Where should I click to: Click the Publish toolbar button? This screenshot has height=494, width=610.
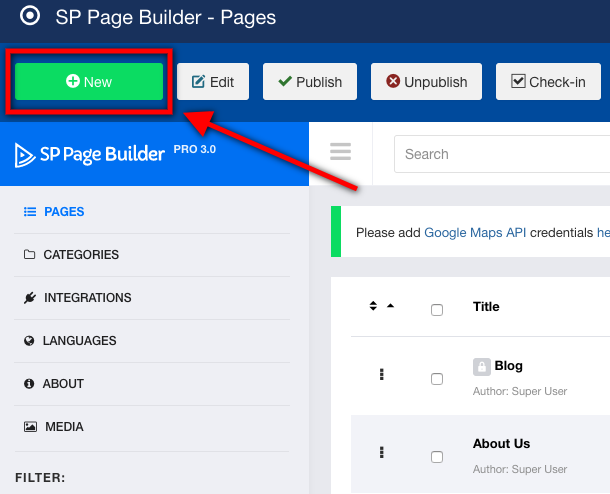[310, 82]
